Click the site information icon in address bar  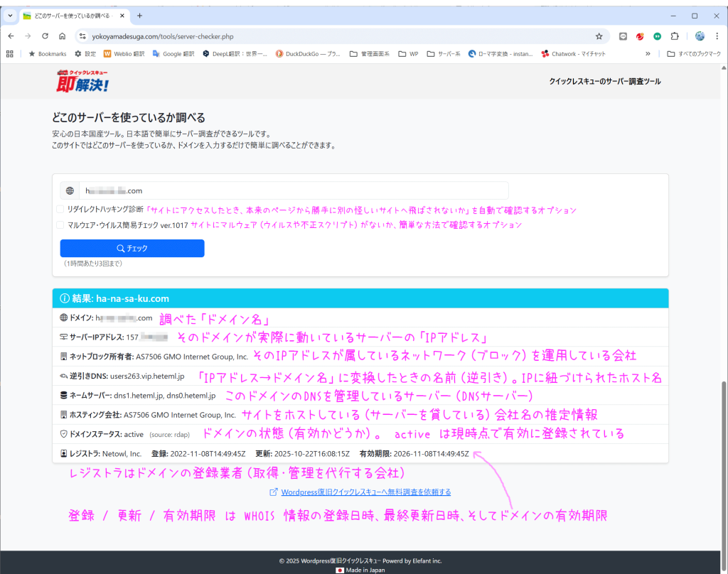pyautogui.click(x=82, y=36)
